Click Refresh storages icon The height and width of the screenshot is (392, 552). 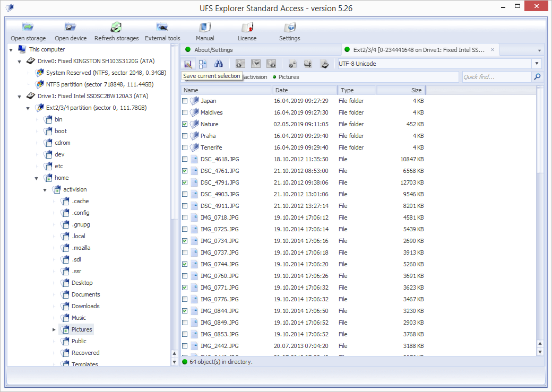click(x=116, y=28)
